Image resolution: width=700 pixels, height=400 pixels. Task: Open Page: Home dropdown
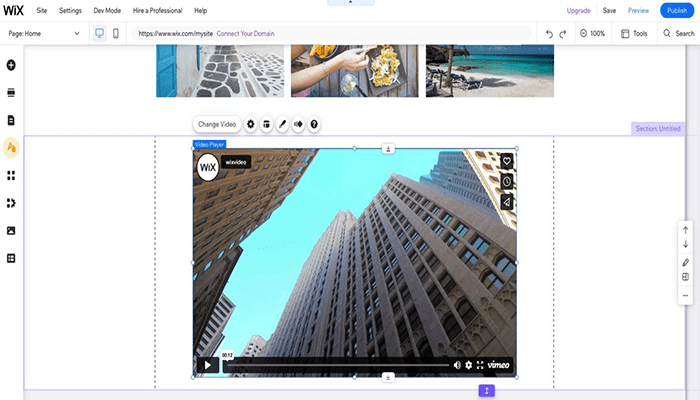(x=44, y=33)
